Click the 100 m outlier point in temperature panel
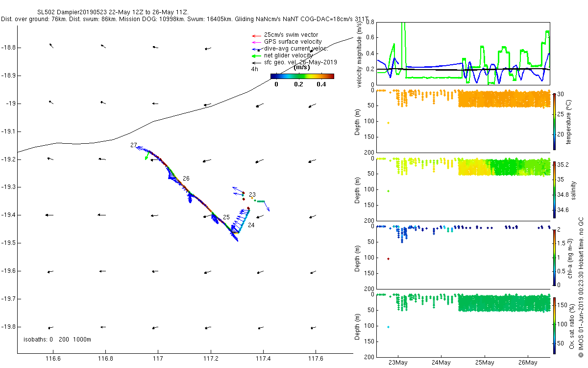This screenshot has width=588, height=368. (x=388, y=123)
